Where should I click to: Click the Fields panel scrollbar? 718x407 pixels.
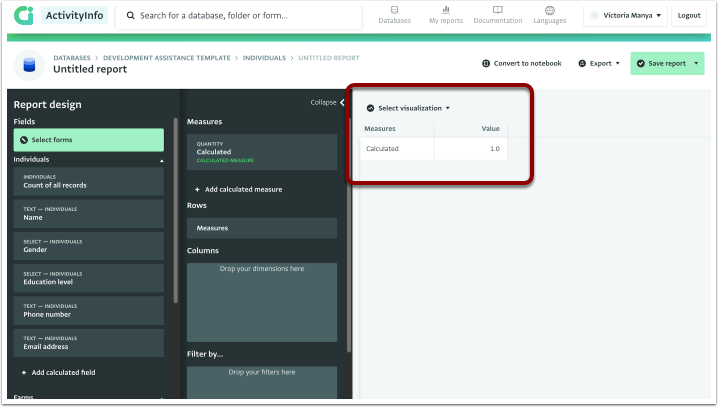click(175, 211)
